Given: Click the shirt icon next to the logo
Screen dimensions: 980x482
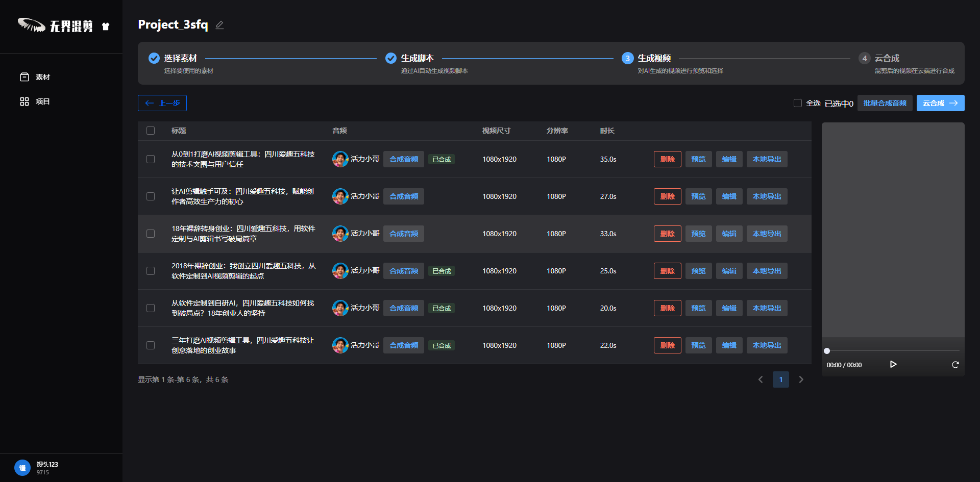Looking at the screenshot, I should point(106,27).
